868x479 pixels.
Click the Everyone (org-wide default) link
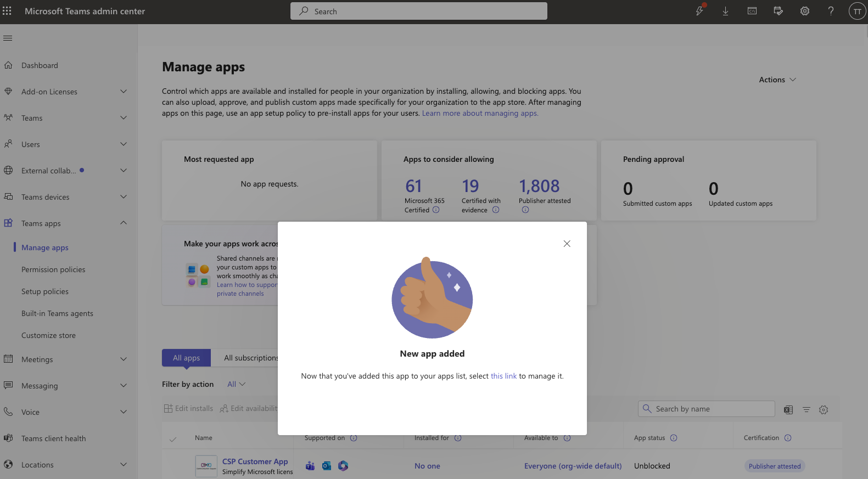point(573,466)
